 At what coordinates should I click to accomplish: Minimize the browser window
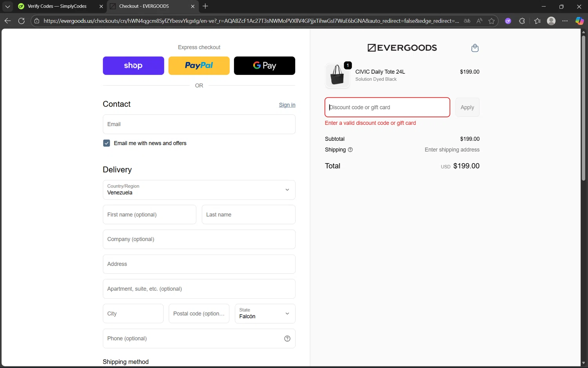[x=543, y=6]
